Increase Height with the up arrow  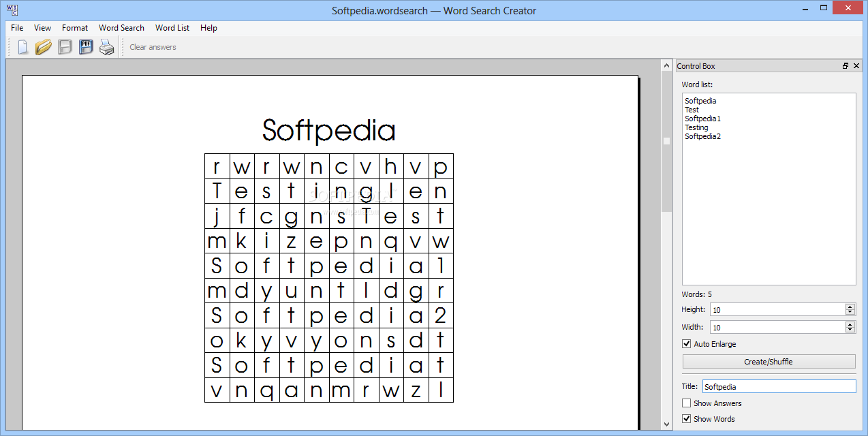tap(850, 307)
